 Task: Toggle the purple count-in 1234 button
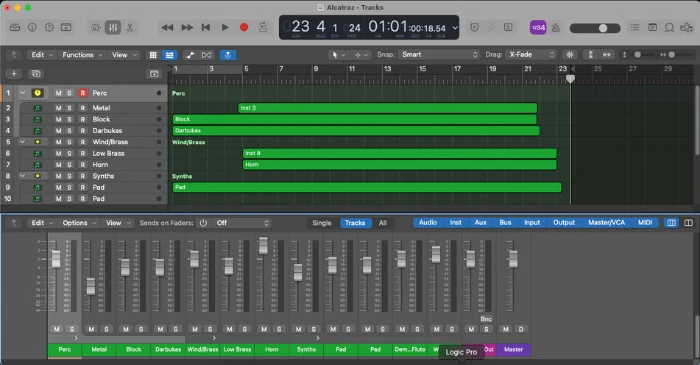538,28
